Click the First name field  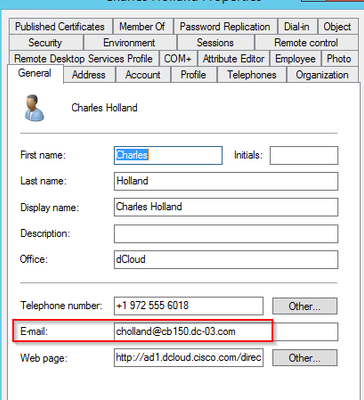click(x=168, y=155)
